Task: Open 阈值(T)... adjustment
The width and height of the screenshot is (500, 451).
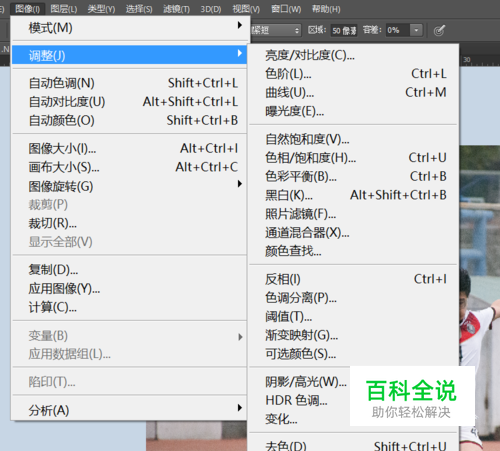Action: [353, 316]
